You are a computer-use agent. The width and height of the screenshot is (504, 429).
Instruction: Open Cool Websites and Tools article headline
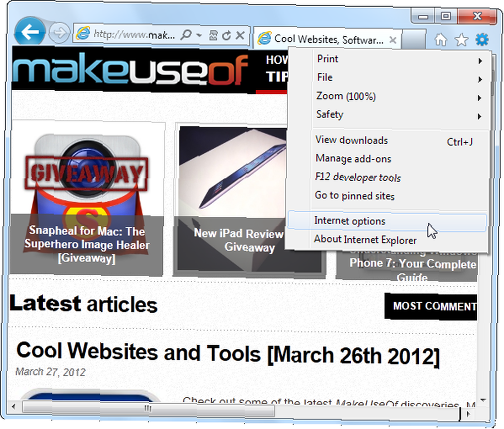point(228,354)
